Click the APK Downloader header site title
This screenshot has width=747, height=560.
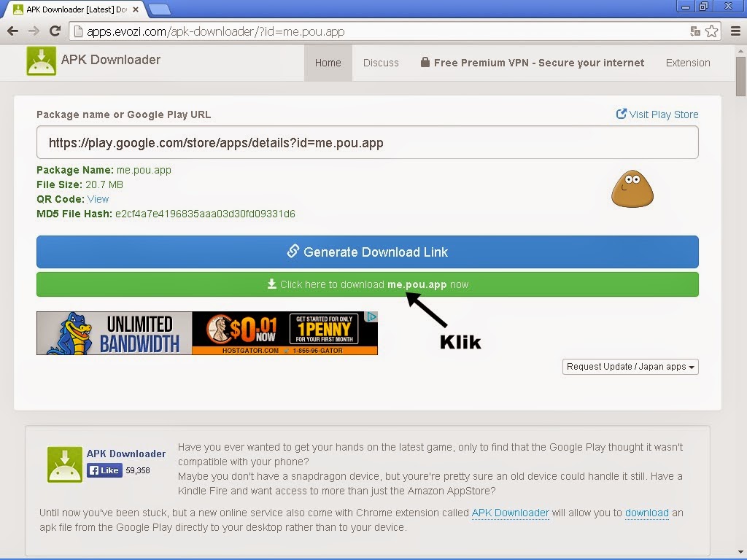click(x=111, y=60)
